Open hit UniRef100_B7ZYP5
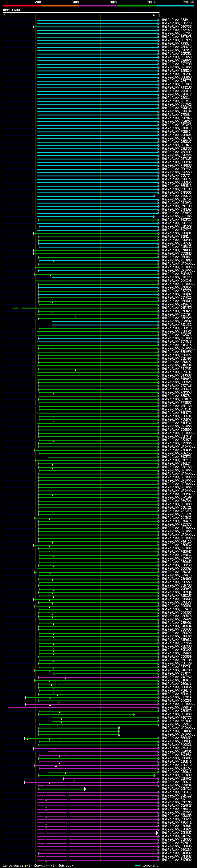 [176, 33]
